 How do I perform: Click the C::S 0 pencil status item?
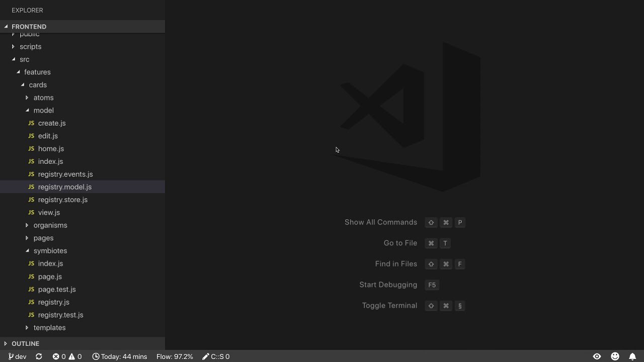(216, 356)
